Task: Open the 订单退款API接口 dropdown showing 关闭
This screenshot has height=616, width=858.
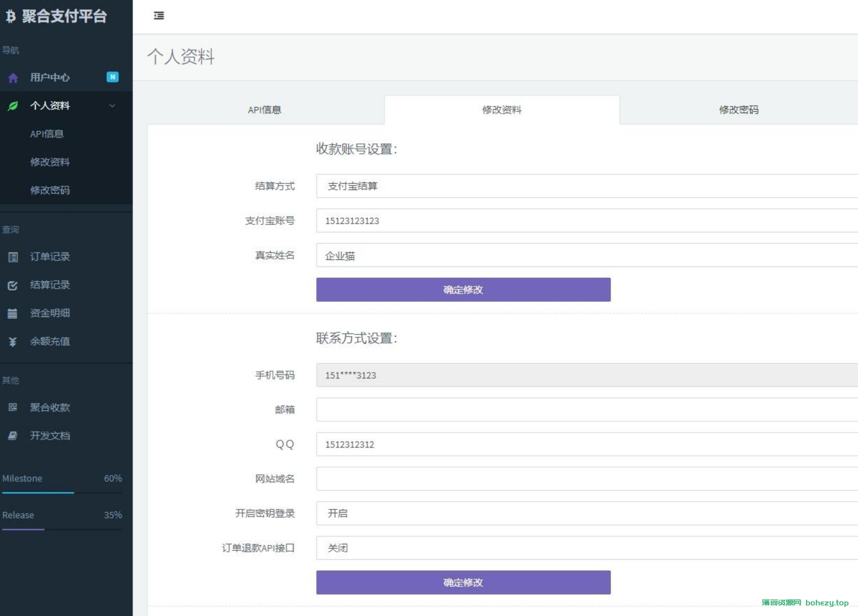Action: coord(587,548)
